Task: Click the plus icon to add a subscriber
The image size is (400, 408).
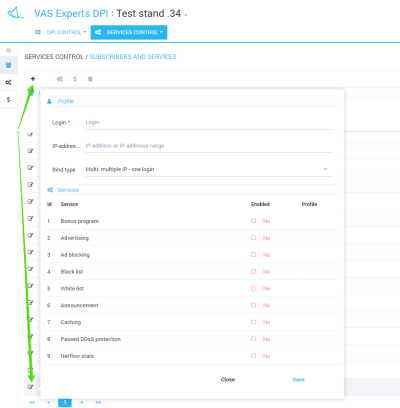Action: (33, 79)
